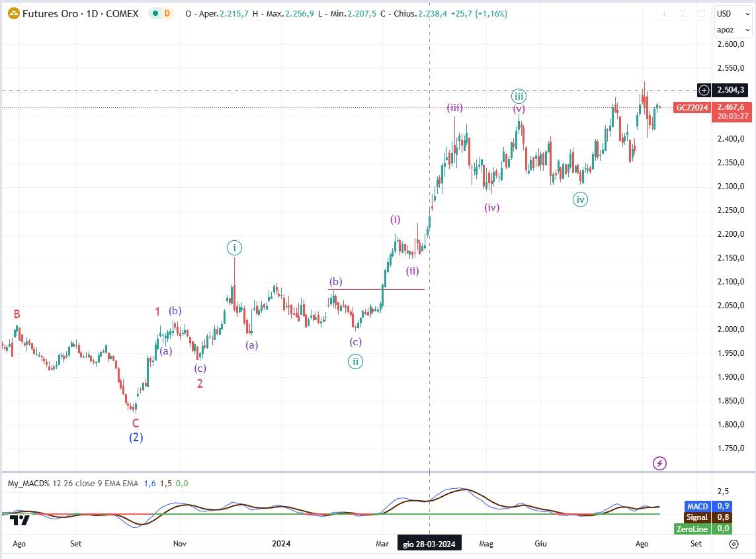Open chart settings with the gear icon
The width and height of the screenshot is (756, 559).
pos(734,544)
